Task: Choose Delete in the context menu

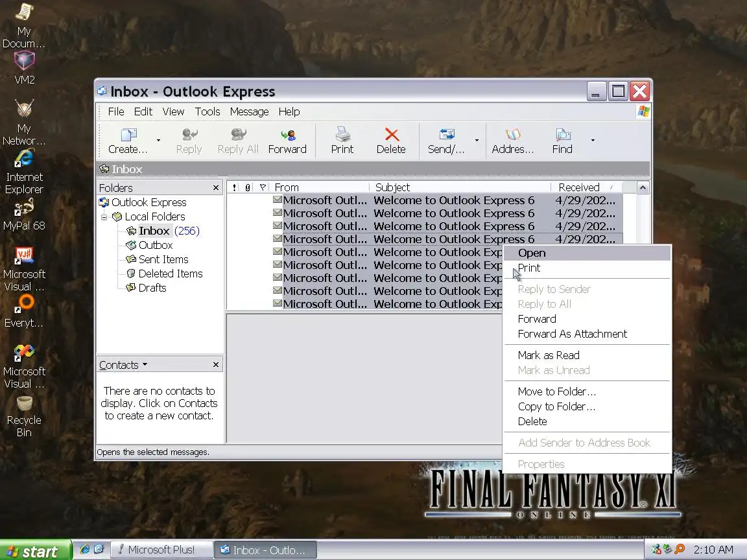Action: click(x=587, y=422)
